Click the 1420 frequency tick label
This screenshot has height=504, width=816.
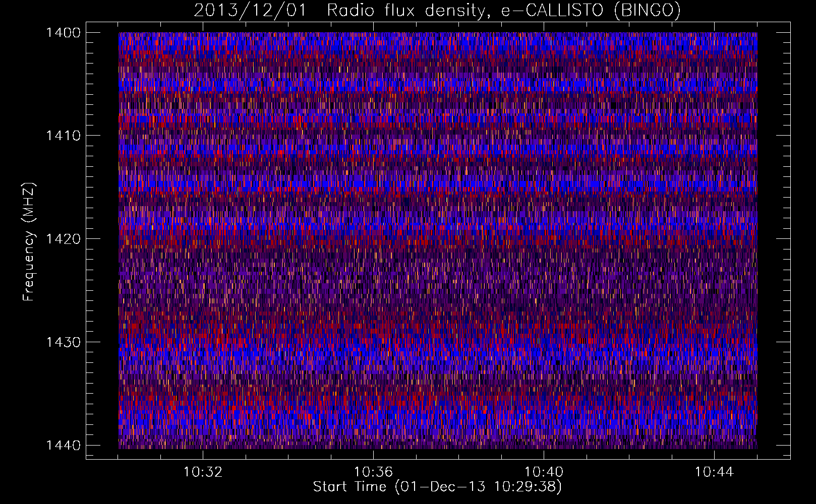63,239
